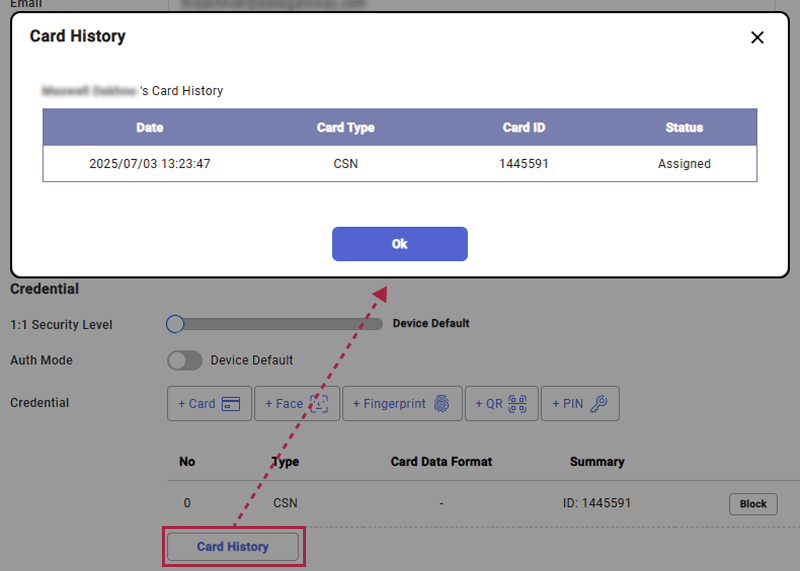Click the Status column header
The image size is (800, 571).
pyautogui.click(x=684, y=128)
